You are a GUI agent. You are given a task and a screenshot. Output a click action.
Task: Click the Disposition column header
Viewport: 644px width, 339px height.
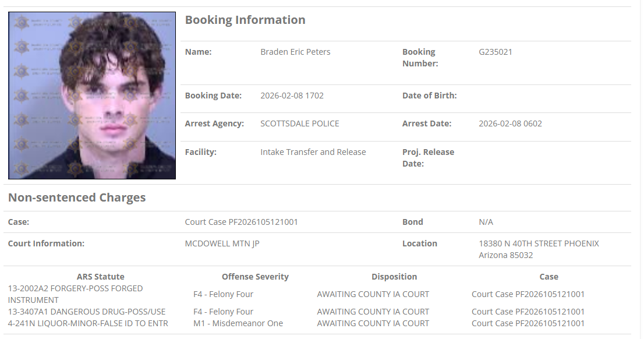pos(394,277)
